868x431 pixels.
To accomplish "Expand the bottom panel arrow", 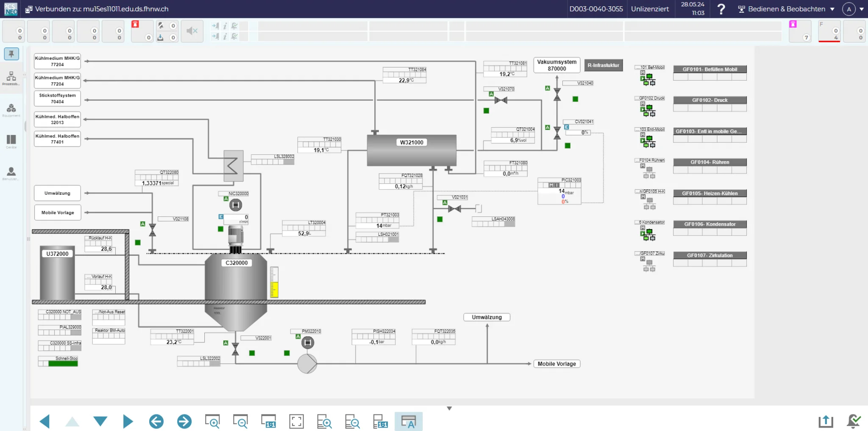I will tap(449, 409).
